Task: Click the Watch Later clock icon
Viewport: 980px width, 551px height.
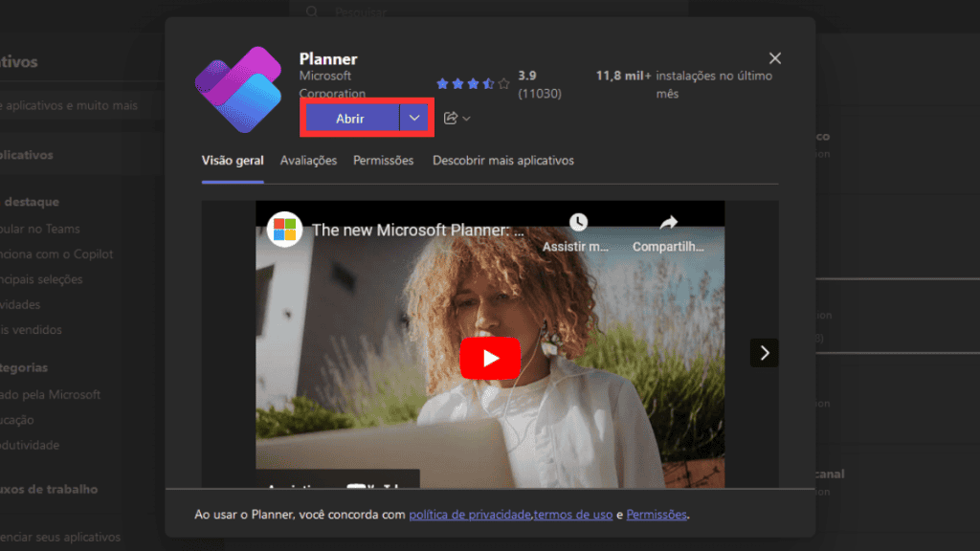Action: [580, 222]
